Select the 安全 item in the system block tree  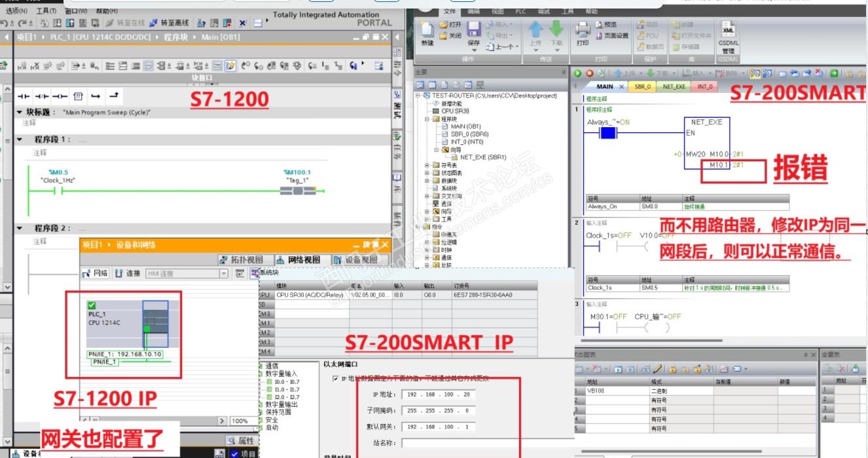click(x=272, y=420)
